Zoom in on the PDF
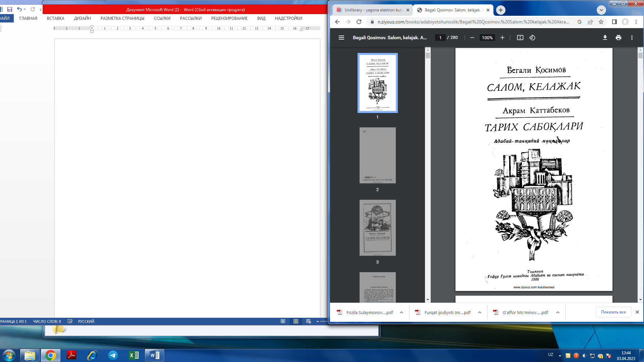Viewport: 644px width, 362px height. coord(502,38)
